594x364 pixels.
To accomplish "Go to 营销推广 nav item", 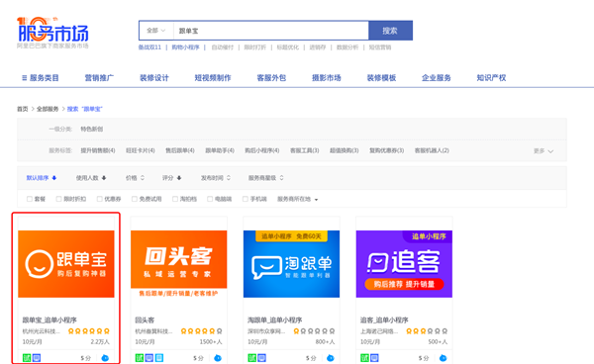I will pyautogui.click(x=99, y=78).
